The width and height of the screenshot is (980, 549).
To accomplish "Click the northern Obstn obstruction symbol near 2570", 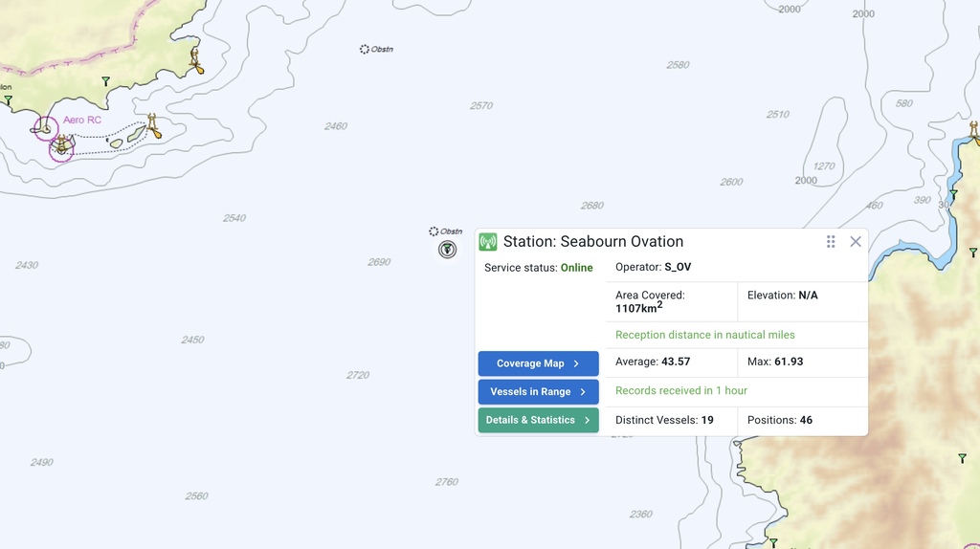I will [x=365, y=49].
